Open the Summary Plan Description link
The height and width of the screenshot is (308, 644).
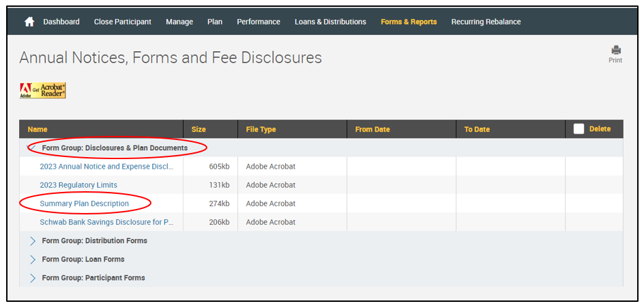pos(84,204)
